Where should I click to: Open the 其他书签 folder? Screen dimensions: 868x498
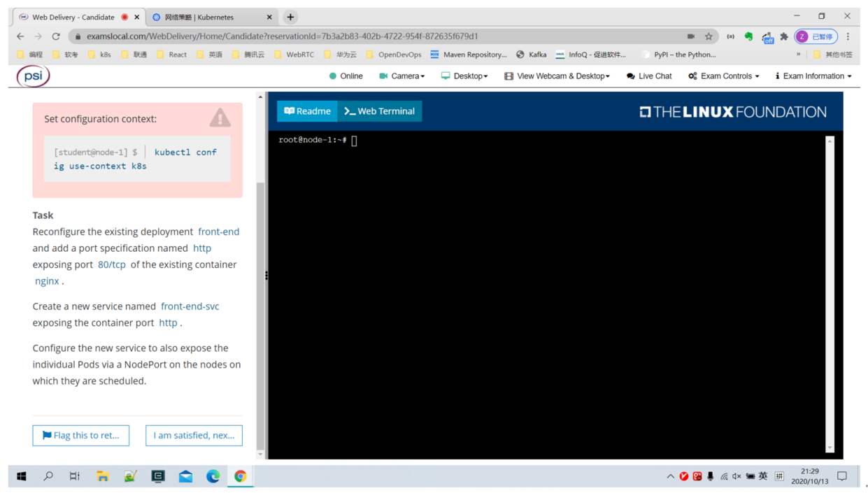point(832,55)
